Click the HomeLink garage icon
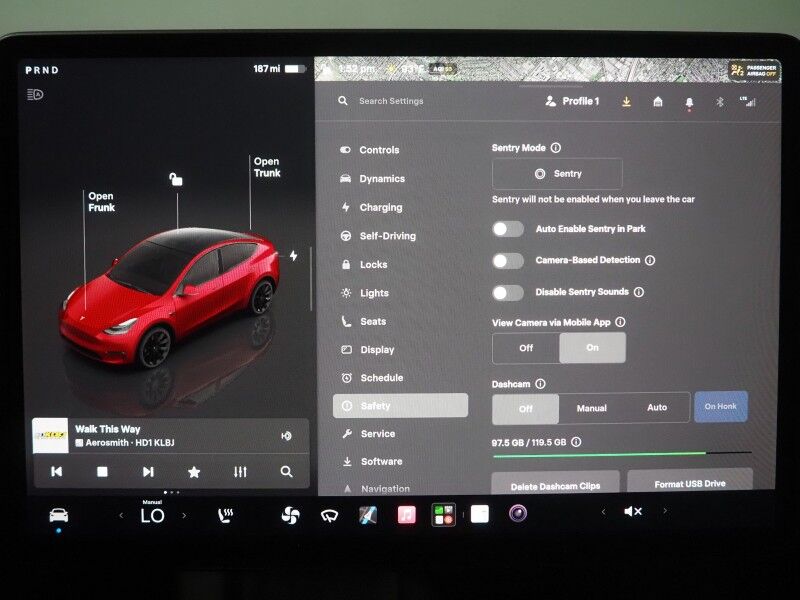Screen dimensions: 800x600 click(658, 102)
